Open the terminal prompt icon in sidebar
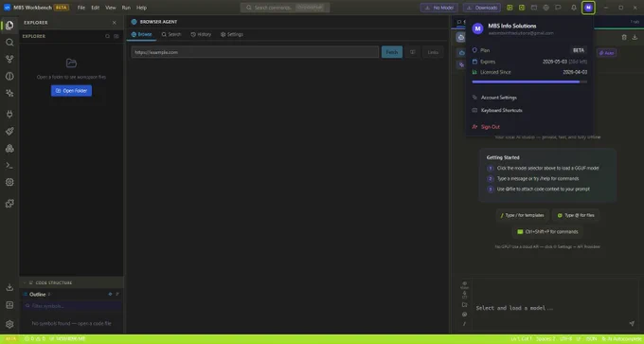The image size is (644, 344). 9,165
